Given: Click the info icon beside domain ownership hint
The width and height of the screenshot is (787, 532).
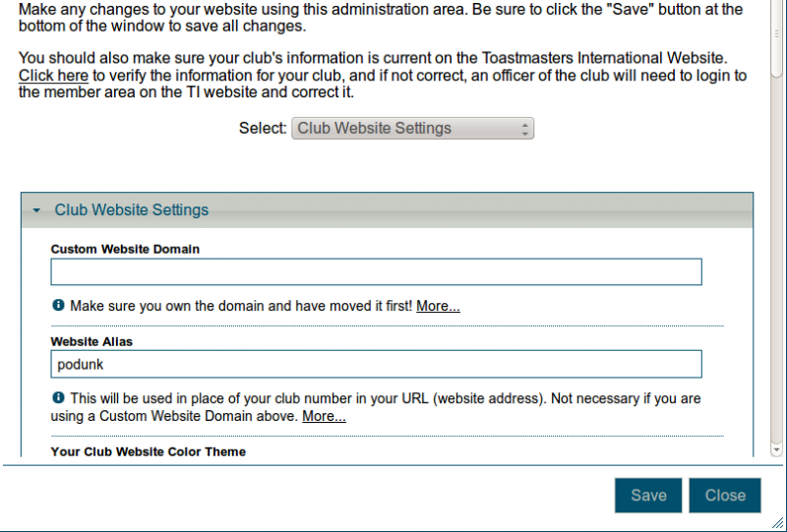Looking at the screenshot, I should click(58, 306).
